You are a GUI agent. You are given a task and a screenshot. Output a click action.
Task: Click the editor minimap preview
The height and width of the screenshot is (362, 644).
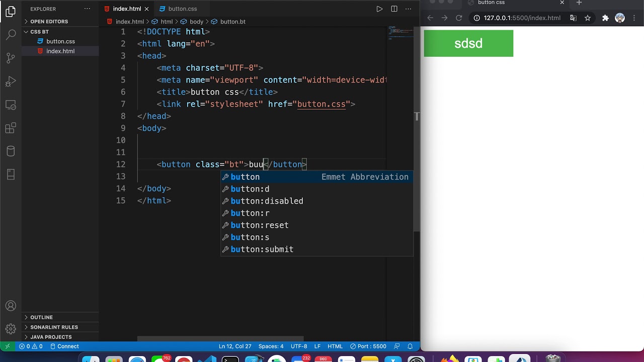(400, 32)
